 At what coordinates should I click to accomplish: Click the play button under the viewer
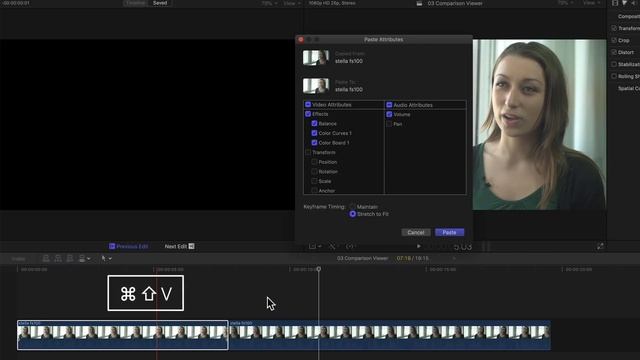(418, 246)
